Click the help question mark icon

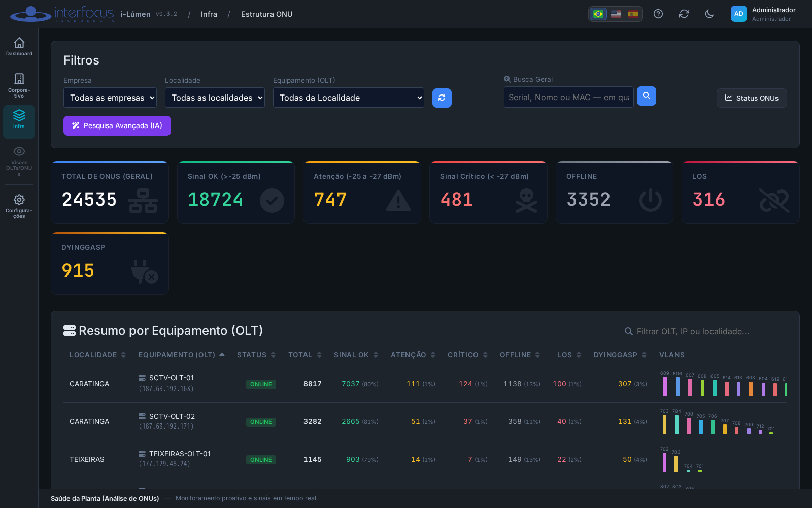tap(658, 14)
